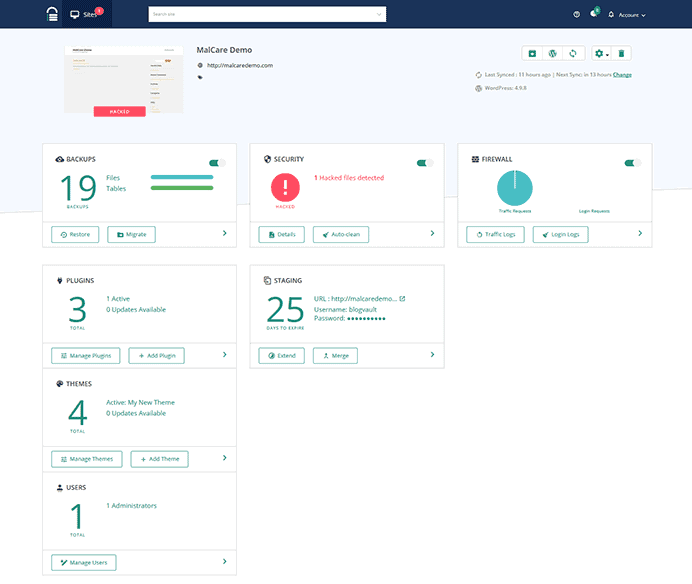Click the Backups cloud icon
692x584 pixels.
(x=60, y=159)
